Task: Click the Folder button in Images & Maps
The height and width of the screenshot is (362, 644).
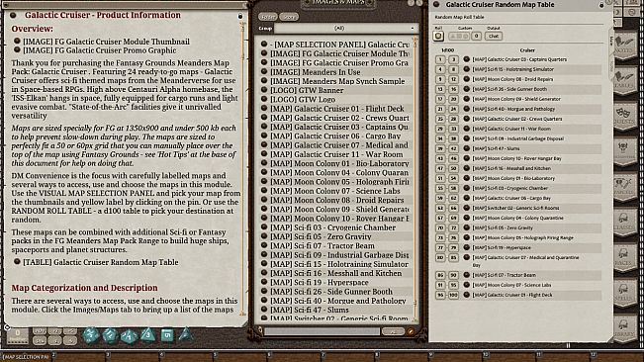Action: click(268, 17)
